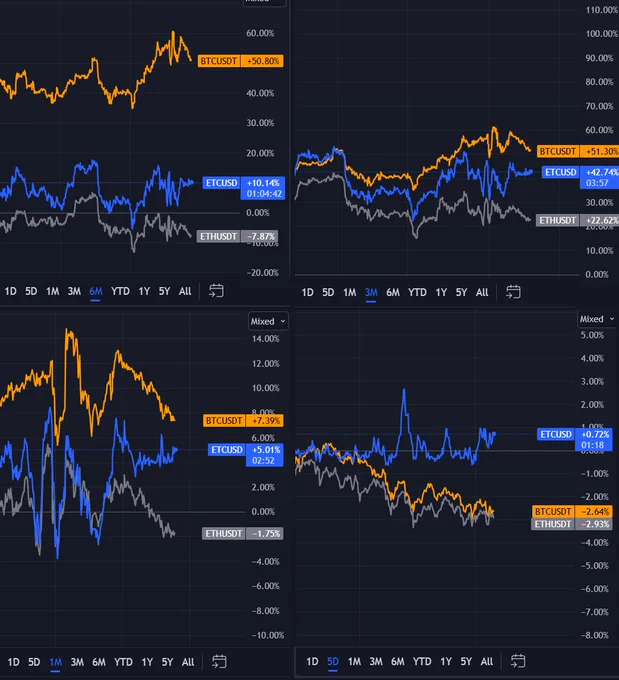
Task: Click 100.00% axis label in 3M chart
Action: coord(602,33)
